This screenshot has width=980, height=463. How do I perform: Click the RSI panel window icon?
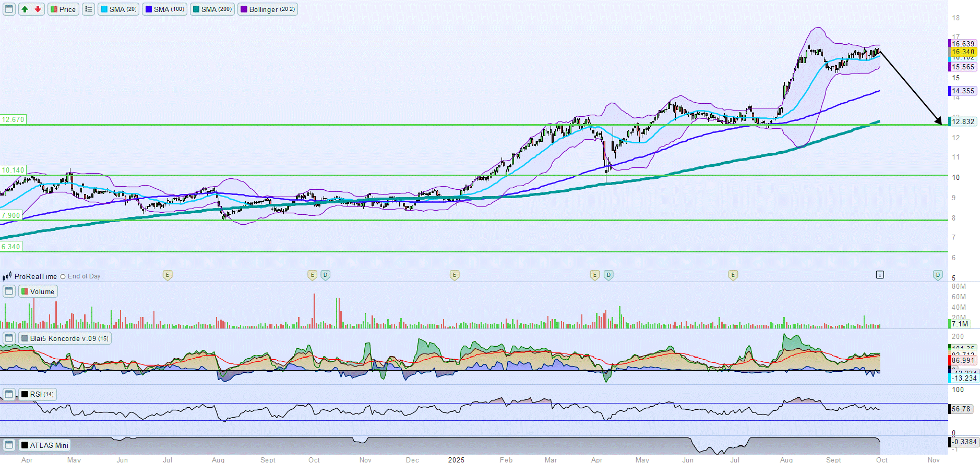[9, 394]
